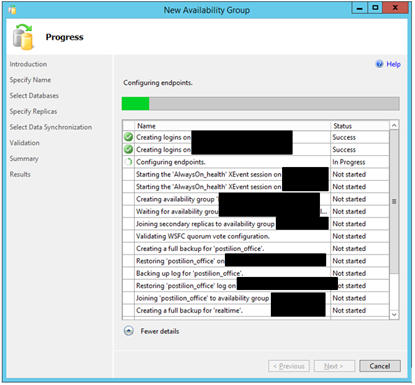Select "Backing up log for 'postilion_office'." row
The height and width of the screenshot is (385, 415).
(256, 273)
